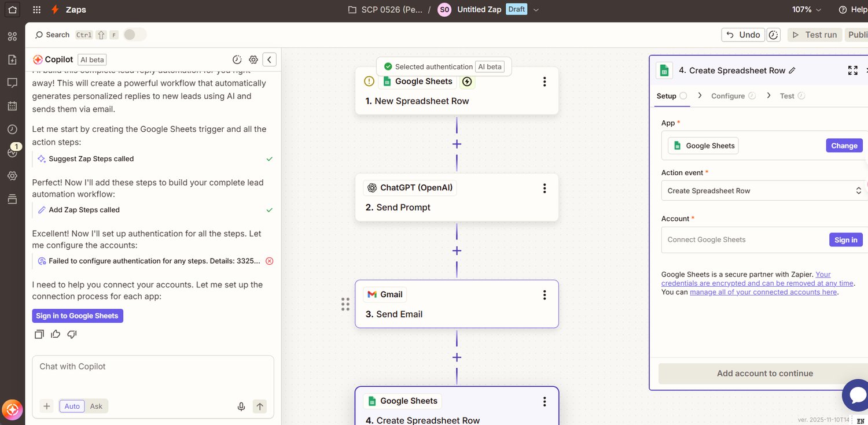The image size is (868, 425).
Task: Switch to the Configure tab
Action: [728, 96]
